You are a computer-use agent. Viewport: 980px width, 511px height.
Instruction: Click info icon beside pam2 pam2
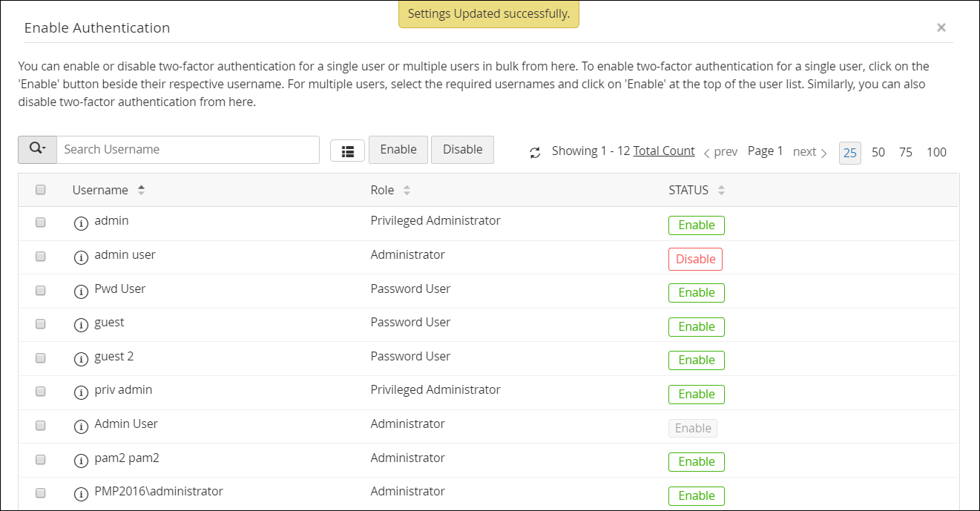(82, 461)
